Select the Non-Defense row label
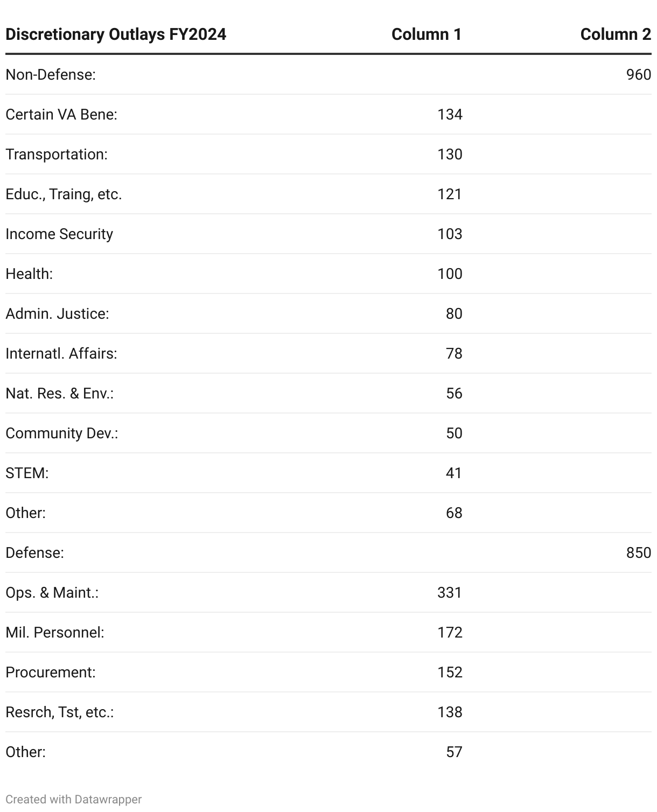657x812 pixels. (x=51, y=74)
